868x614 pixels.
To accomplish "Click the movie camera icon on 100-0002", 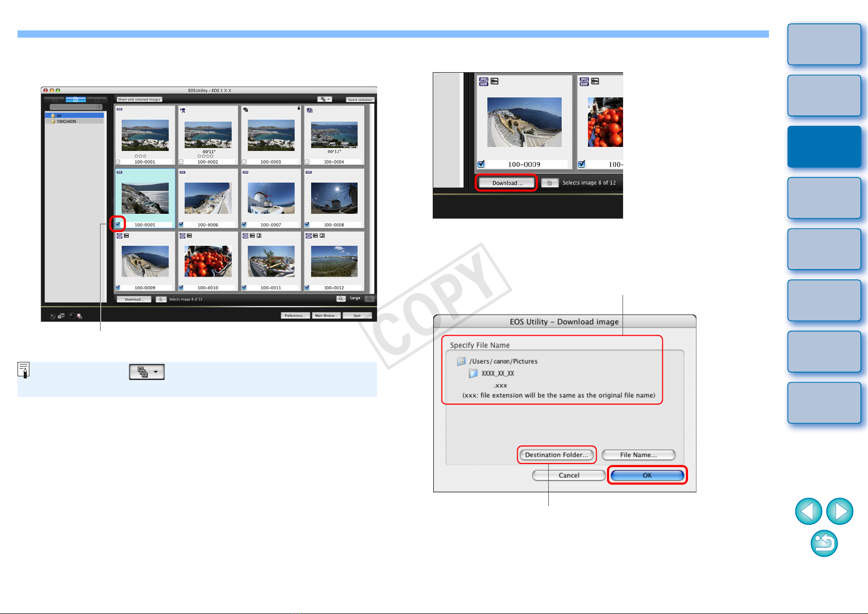I will pos(183,110).
